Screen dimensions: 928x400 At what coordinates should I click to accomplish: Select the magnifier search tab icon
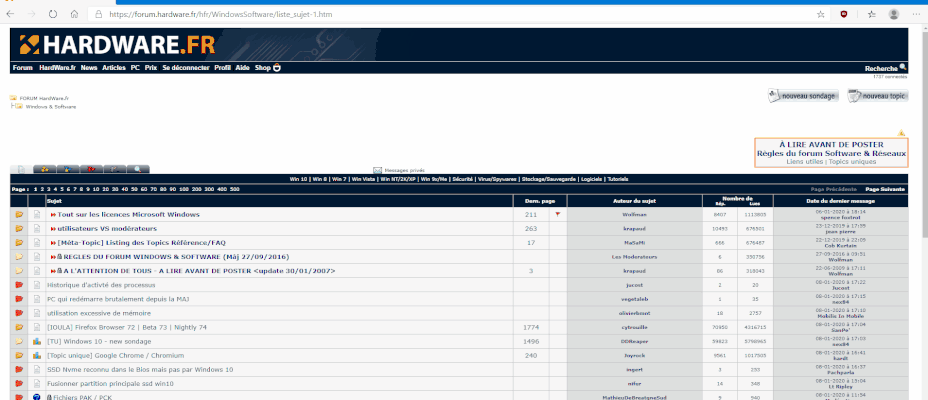[x=138, y=169]
